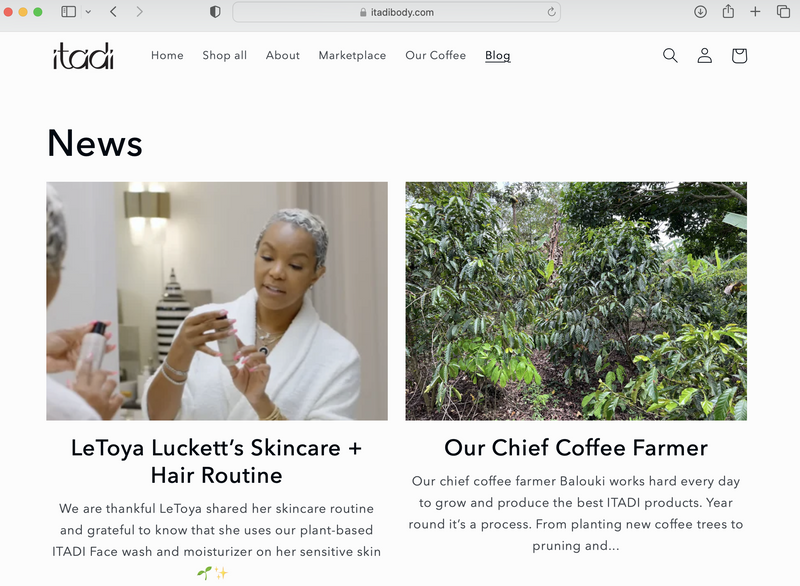Open LeToya Luckett's Skincare article title

click(x=217, y=461)
